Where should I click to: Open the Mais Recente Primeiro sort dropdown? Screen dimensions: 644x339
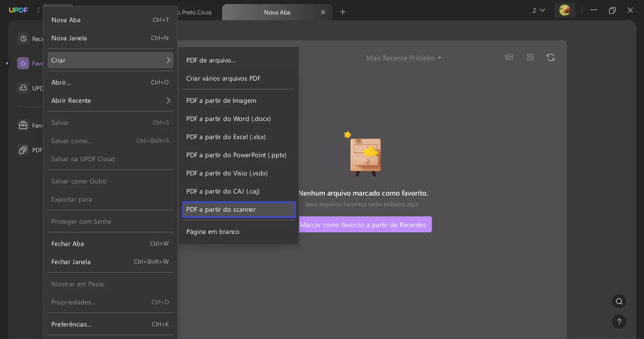(404, 58)
